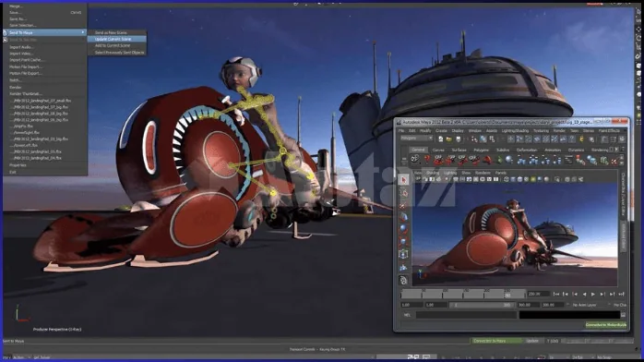Select the Maya Select tool arrow
The height and width of the screenshot is (362, 644).
click(403, 179)
